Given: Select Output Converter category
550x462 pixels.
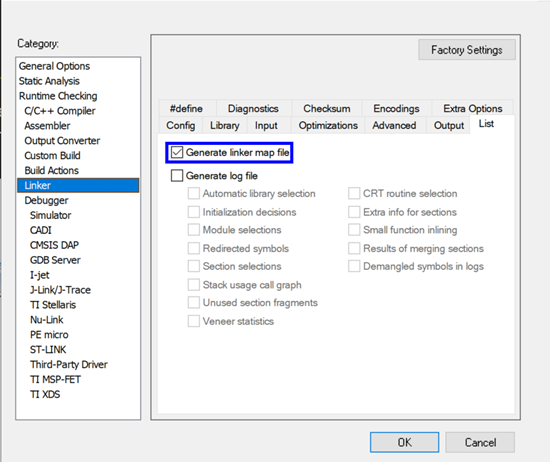Looking at the screenshot, I should pyautogui.click(x=62, y=141).
